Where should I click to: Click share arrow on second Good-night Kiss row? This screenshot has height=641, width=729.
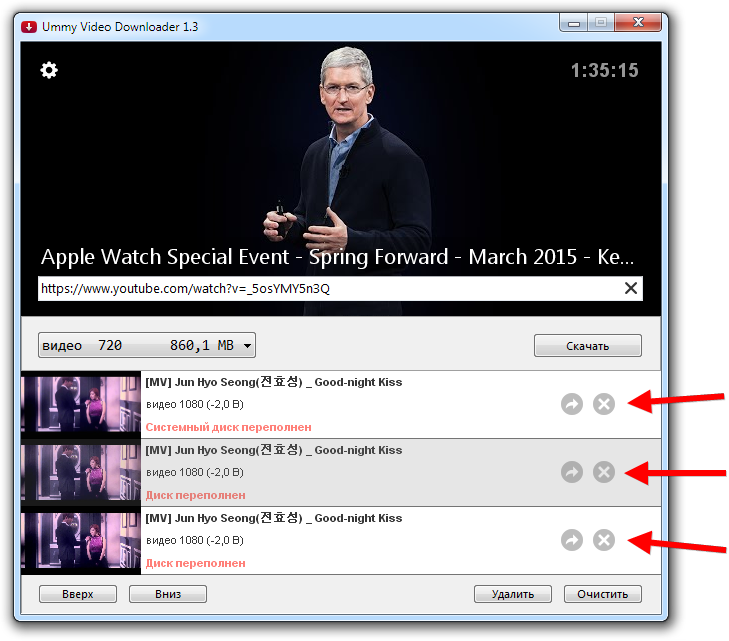[572, 472]
